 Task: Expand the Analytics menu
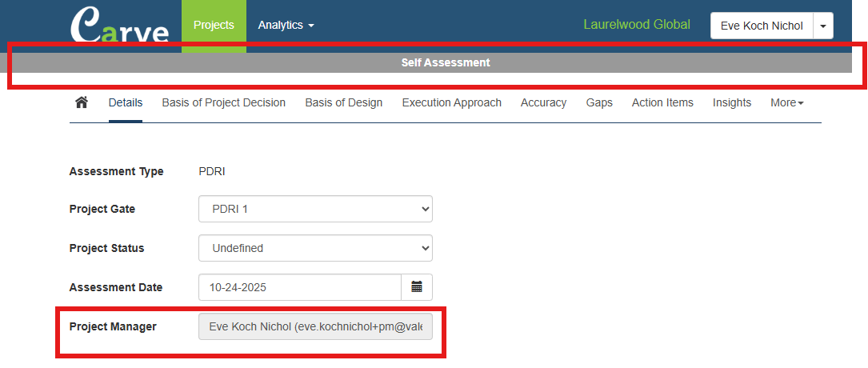point(286,26)
